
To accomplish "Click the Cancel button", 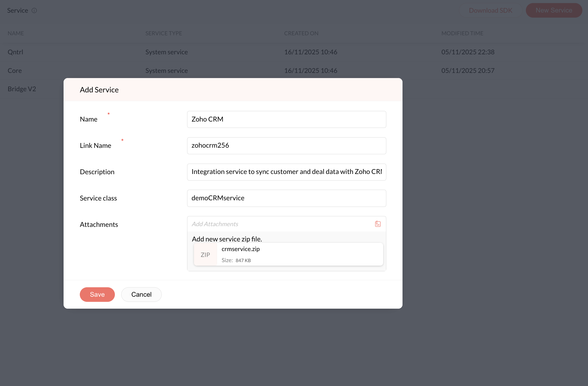I will [x=141, y=294].
